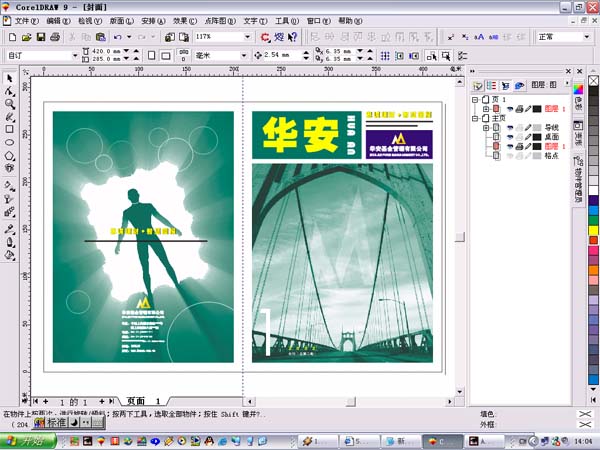Screen dimensions: 600x450
Task: Select the Zoom magnifier tool
Action: click(x=10, y=104)
